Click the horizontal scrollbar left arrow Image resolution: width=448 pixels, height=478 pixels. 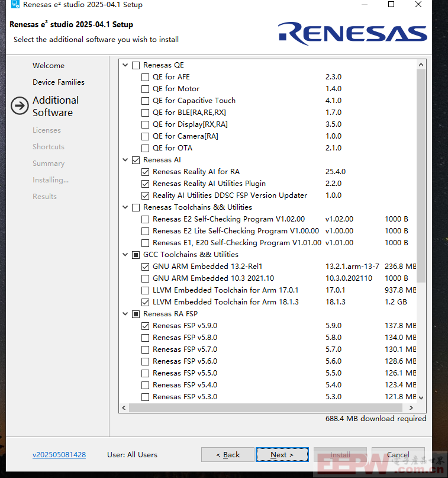tap(124, 408)
